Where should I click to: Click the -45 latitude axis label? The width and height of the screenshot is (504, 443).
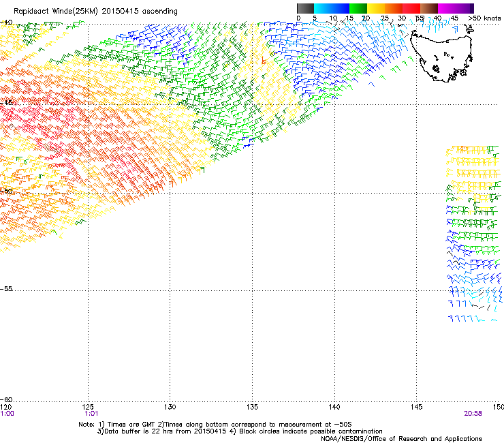[x=6, y=103]
